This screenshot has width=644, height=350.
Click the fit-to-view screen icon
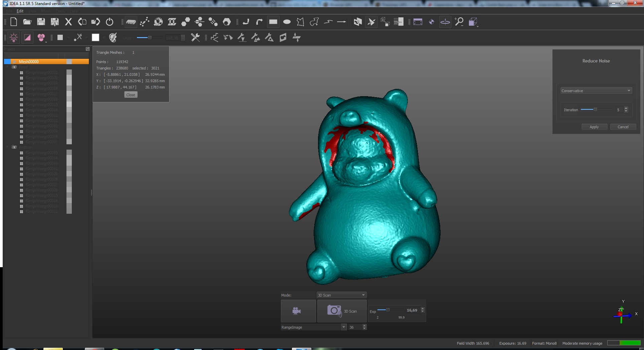(418, 22)
